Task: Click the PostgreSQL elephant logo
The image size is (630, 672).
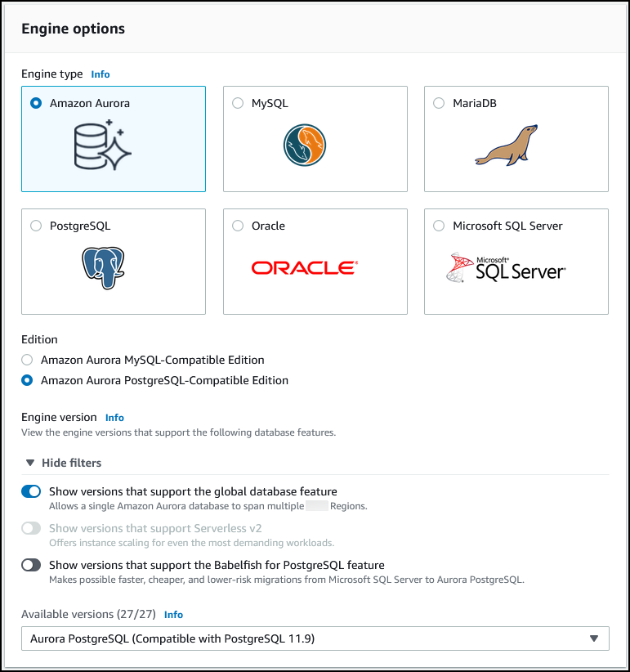Action: (104, 267)
